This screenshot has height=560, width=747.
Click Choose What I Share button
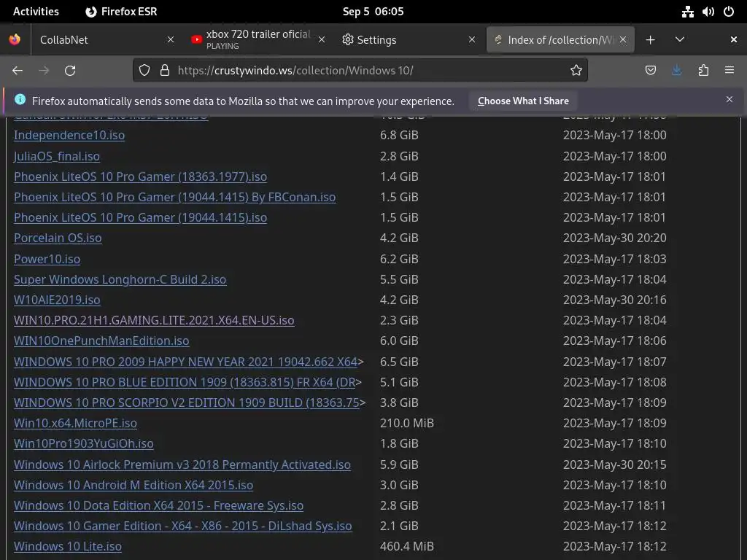523,101
